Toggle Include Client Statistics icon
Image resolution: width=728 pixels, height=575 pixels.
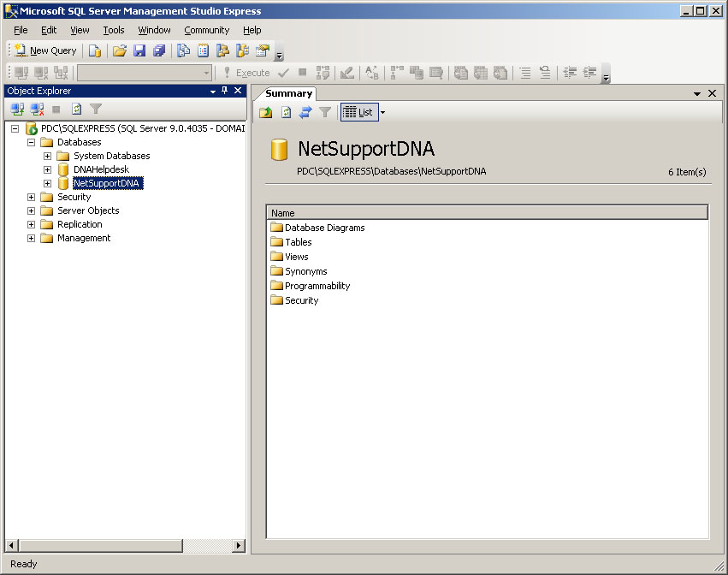coord(417,73)
